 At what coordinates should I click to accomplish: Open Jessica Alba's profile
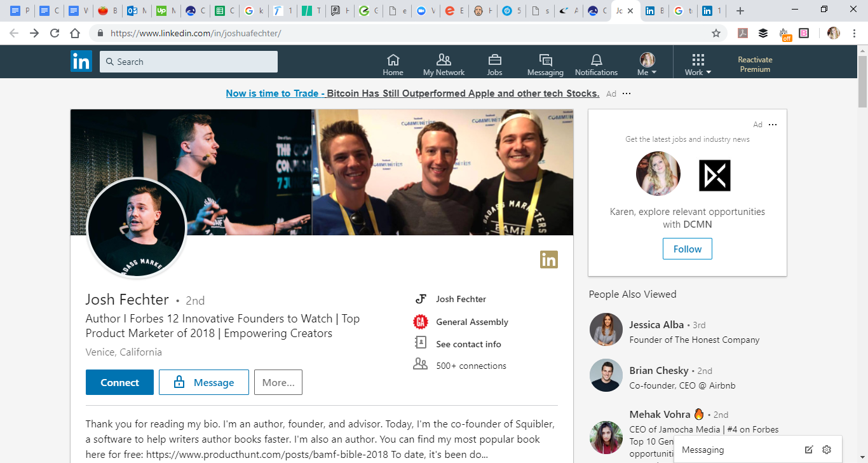coord(656,324)
